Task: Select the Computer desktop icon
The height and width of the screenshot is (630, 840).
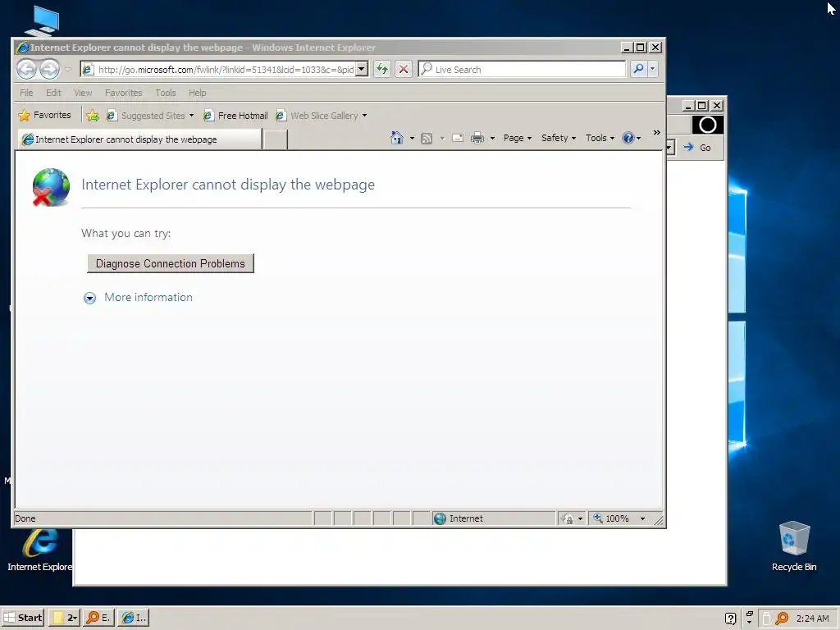Action: pos(44,21)
